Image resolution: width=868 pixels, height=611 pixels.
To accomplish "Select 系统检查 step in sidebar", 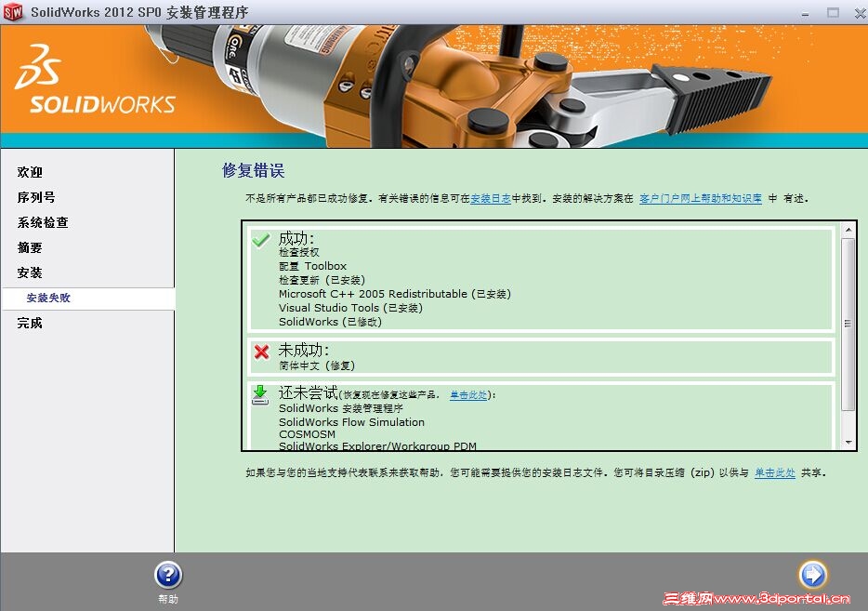I will tap(43, 222).
